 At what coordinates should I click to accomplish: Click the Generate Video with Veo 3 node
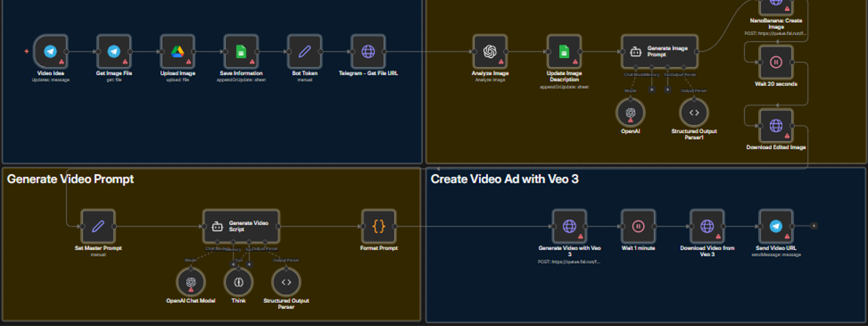click(569, 226)
